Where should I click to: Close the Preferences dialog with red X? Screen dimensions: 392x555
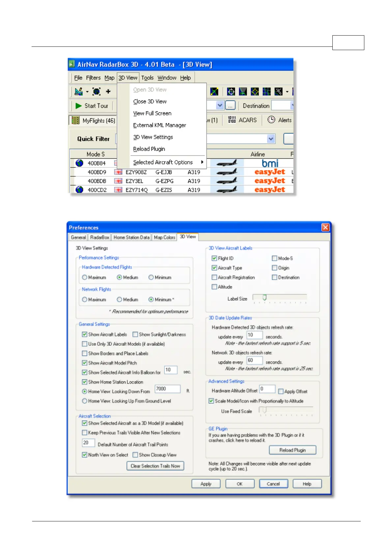325,227
